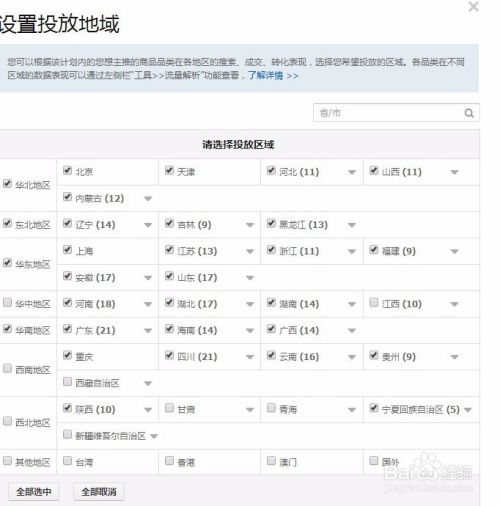Viewport: 500px width, 506px height.
Task: Uncheck the 北京 checkbox
Action: [67, 170]
